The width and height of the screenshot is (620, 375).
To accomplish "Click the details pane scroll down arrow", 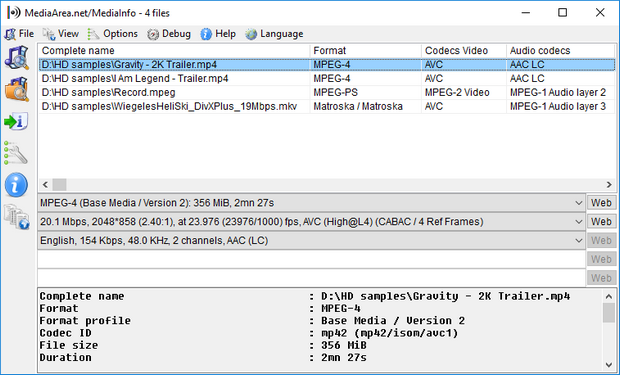I will (x=609, y=365).
